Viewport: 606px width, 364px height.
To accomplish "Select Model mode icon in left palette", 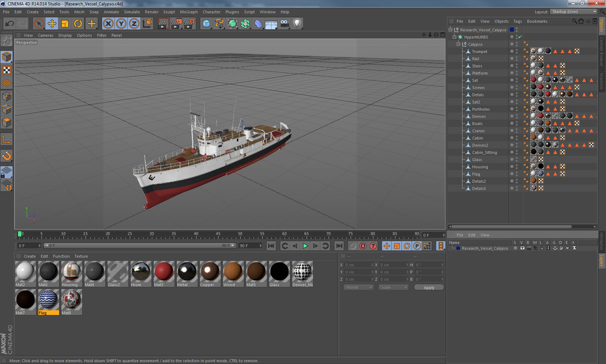I will (7, 57).
